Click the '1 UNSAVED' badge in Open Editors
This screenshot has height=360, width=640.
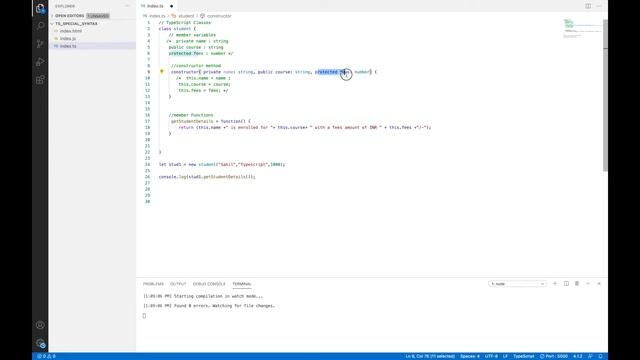(x=98, y=16)
